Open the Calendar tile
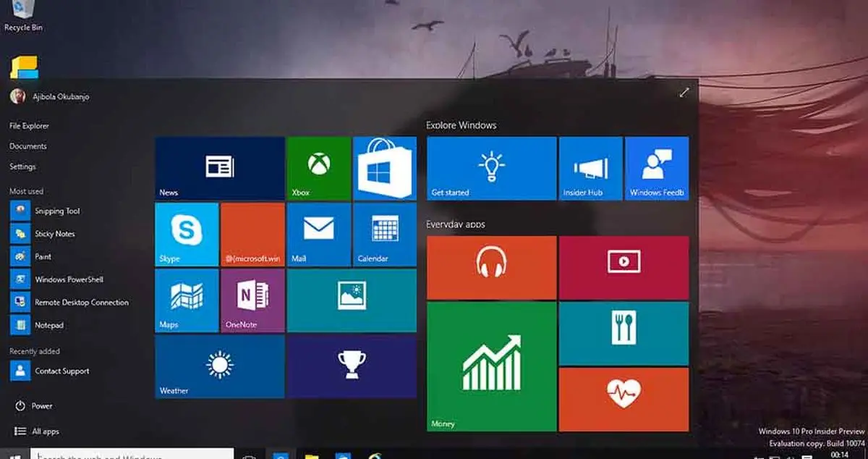 tap(384, 234)
